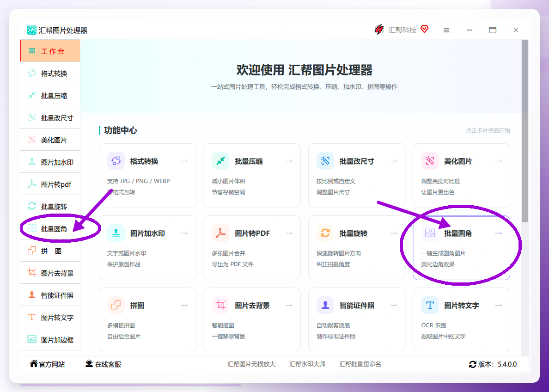Viewport: 549px width, 392px height.
Task: Click the 美化图片 card icon
Action: click(430, 161)
